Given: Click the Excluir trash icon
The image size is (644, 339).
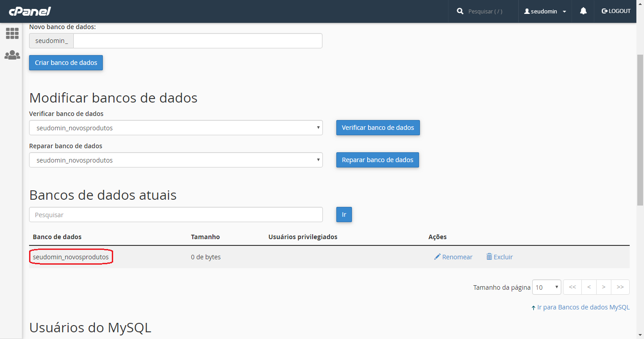Looking at the screenshot, I should tap(489, 257).
